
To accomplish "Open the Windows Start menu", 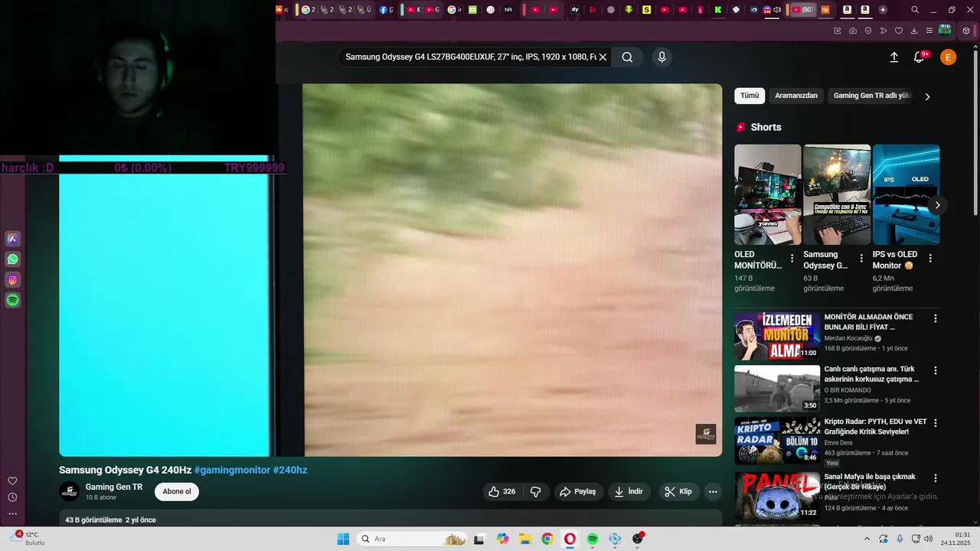I will [x=343, y=539].
